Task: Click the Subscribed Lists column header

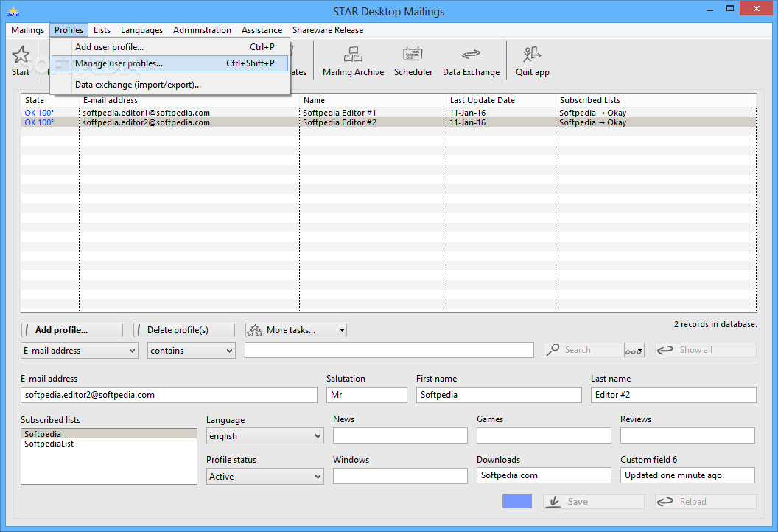Action: (x=655, y=100)
